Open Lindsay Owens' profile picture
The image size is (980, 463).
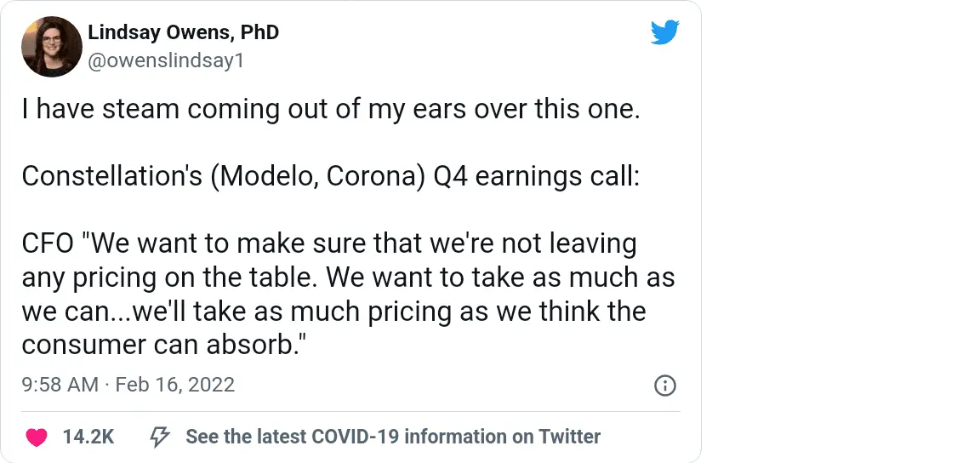pos(52,47)
